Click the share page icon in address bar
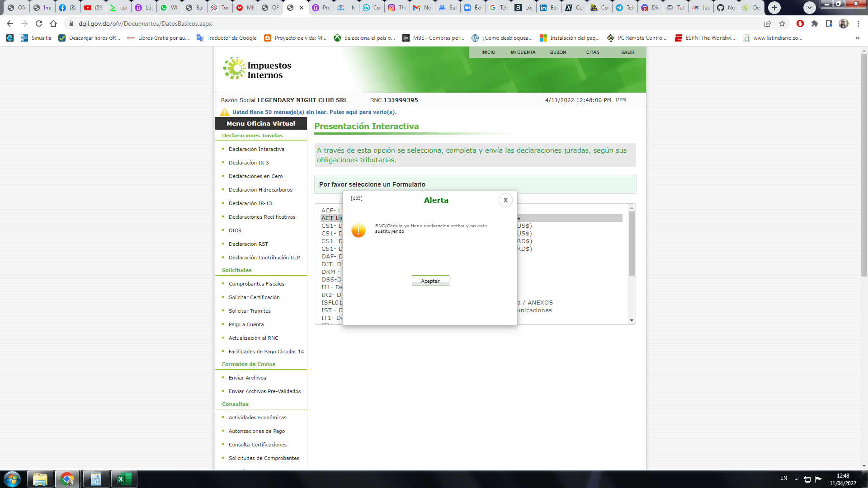Image resolution: width=868 pixels, height=488 pixels. pos(768,23)
